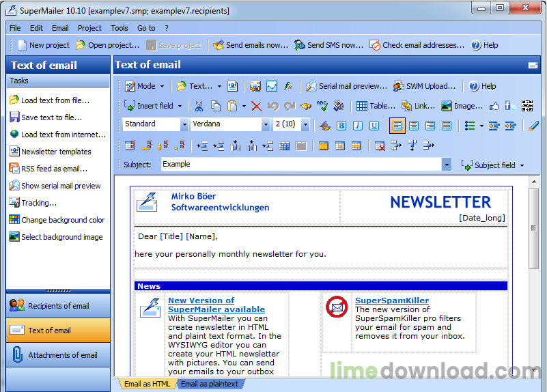Open the Edit menu
Viewport: 547px width, 392px height.
pos(36,28)
